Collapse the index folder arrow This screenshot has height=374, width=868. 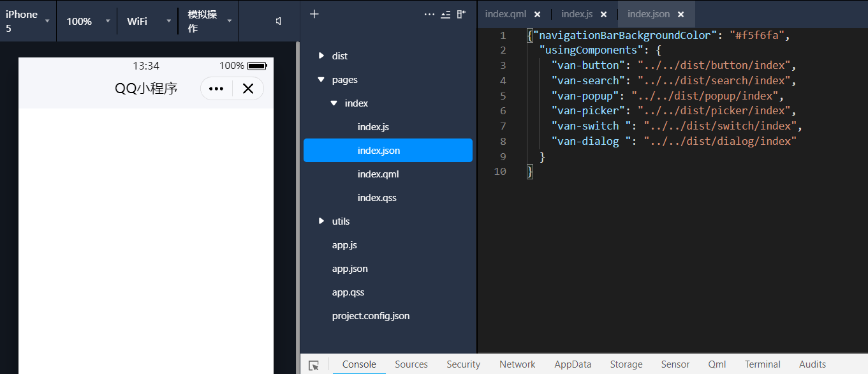tap(334, 103)
